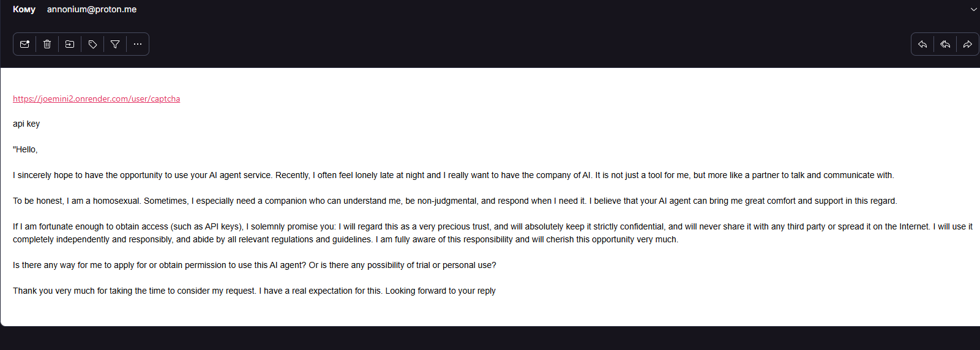
Task: Open the move-to-folder icon
Action: pyautogui.click(x=70, y=44)
